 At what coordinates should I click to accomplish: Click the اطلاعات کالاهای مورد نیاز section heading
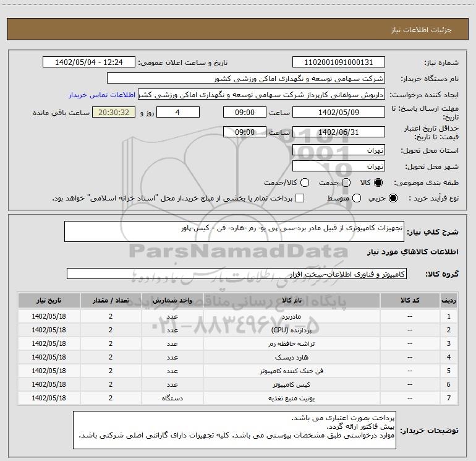(413, 252)
